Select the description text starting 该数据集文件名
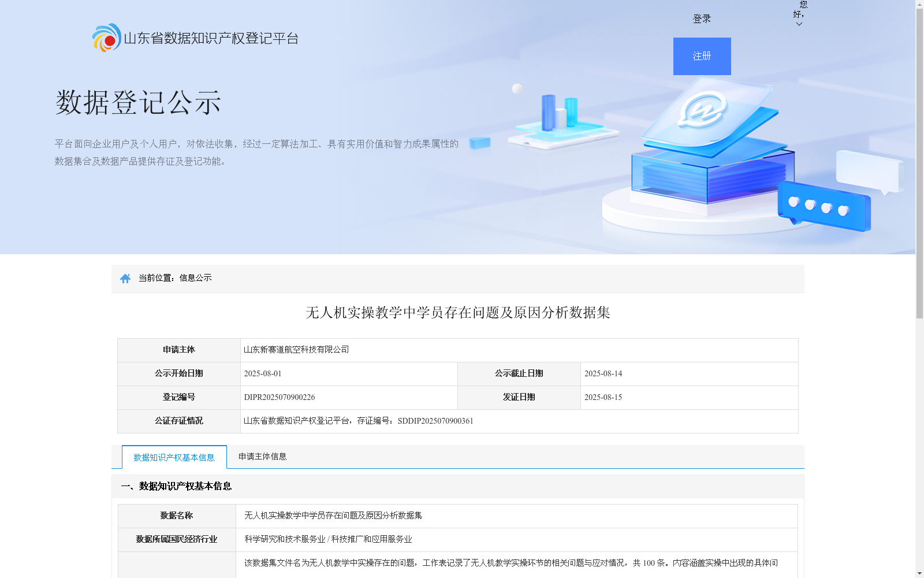Image resolution: width=924 pixels, height=578 pixels. 511,563
